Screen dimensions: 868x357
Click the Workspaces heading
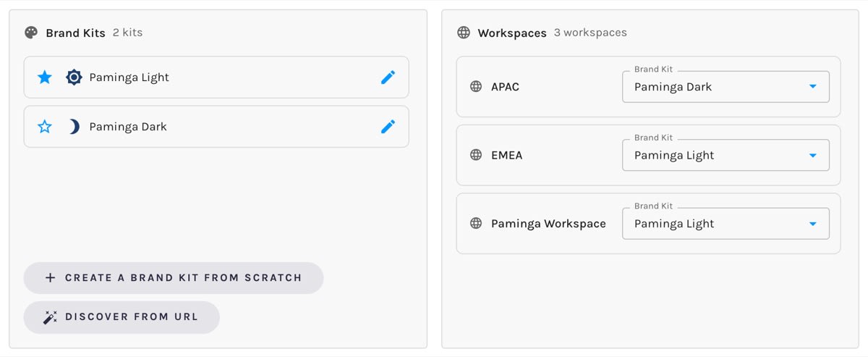pos(512,33)
